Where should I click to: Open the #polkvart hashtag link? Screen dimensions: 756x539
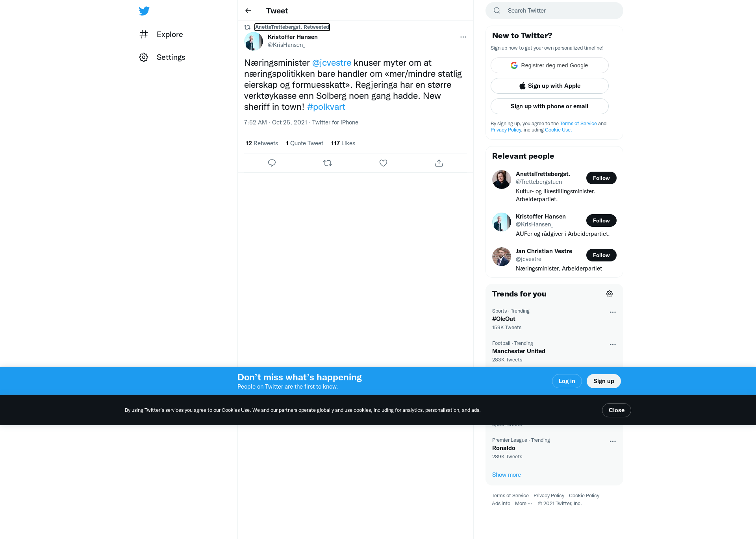click(x=326, y=107)
